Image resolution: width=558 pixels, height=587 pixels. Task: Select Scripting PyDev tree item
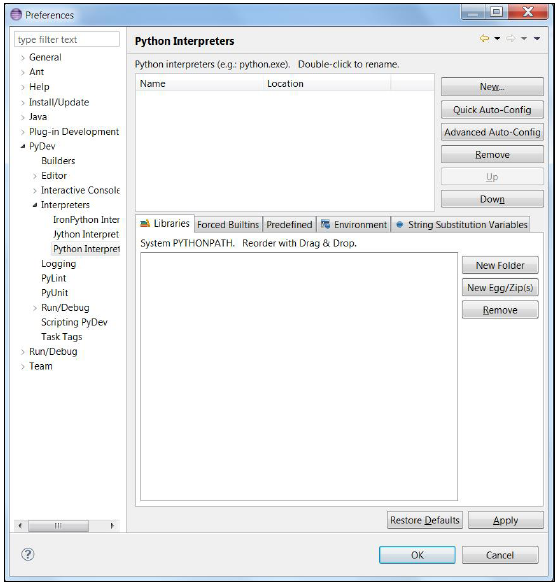pos(74,322)
